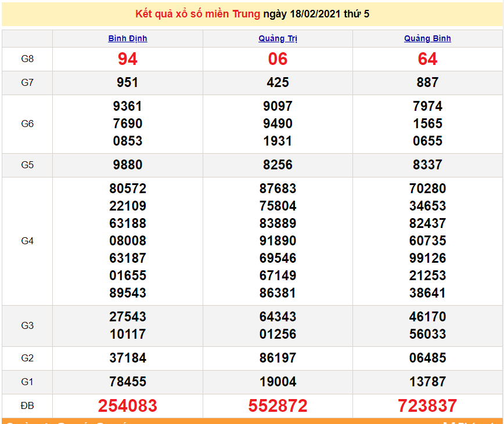Image resolution: width=504 pixels, height=424 pixels.
Task: Select G8 number 06 for Quảng Trị
Action: tap(278, 59)
